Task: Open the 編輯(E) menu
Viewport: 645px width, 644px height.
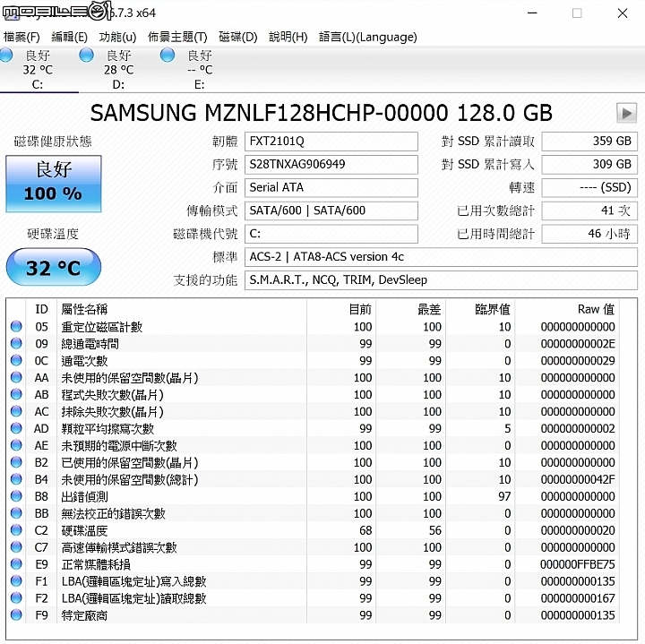Action: coord(69,37)
